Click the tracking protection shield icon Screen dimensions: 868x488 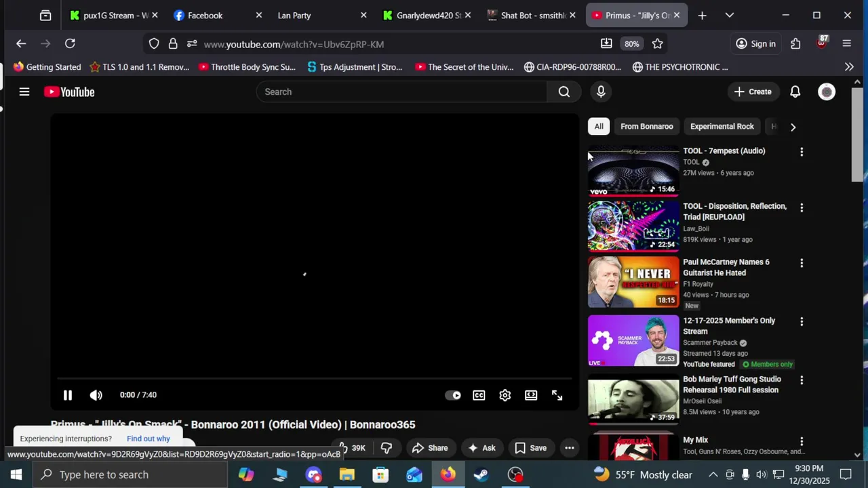pos(154,44)
